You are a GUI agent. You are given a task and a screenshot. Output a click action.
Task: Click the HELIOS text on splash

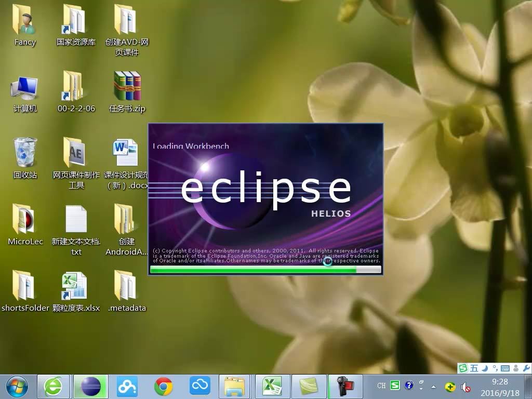click(x=331, y=214)
